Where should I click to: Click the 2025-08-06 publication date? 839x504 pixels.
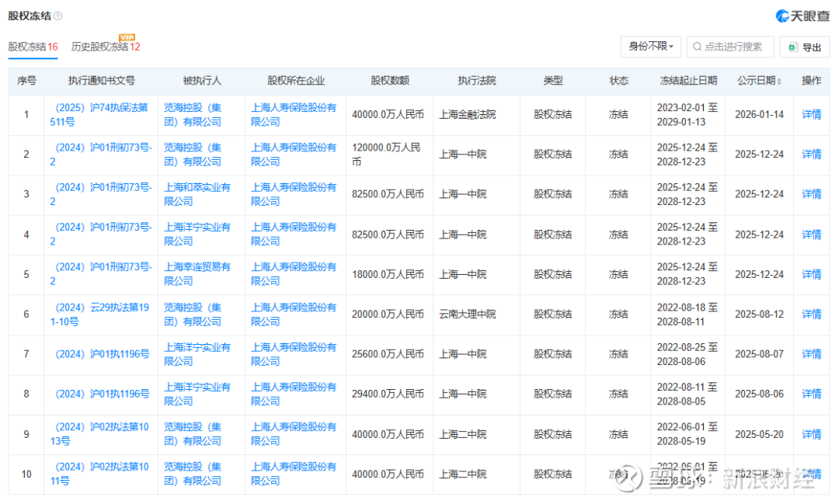(759, 394)
